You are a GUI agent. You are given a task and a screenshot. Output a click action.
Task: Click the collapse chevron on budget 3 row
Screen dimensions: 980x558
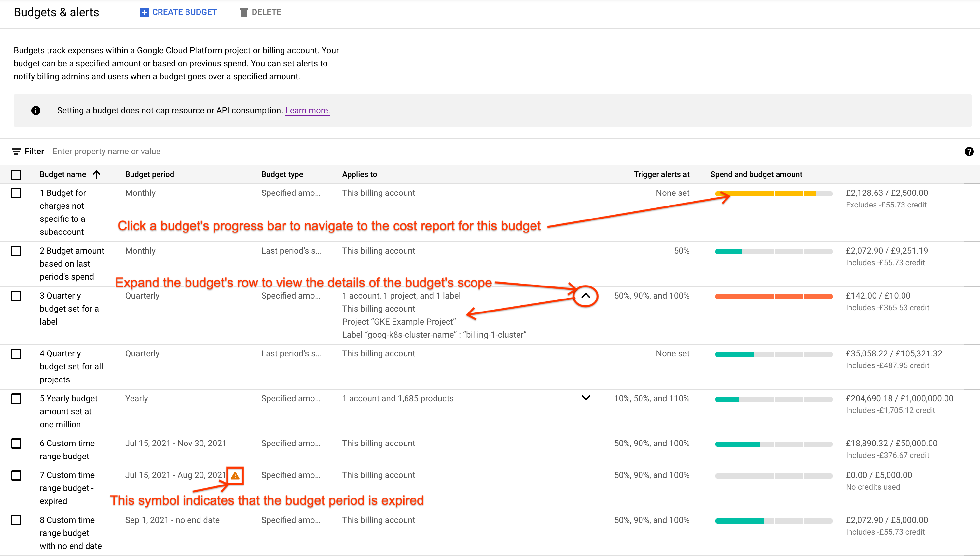tap(586, 296)
